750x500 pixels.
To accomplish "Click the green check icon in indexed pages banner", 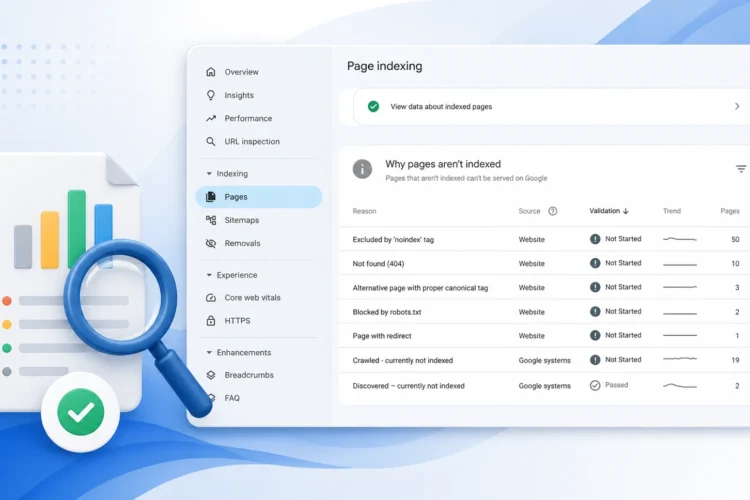I will (x=373, y=107).
